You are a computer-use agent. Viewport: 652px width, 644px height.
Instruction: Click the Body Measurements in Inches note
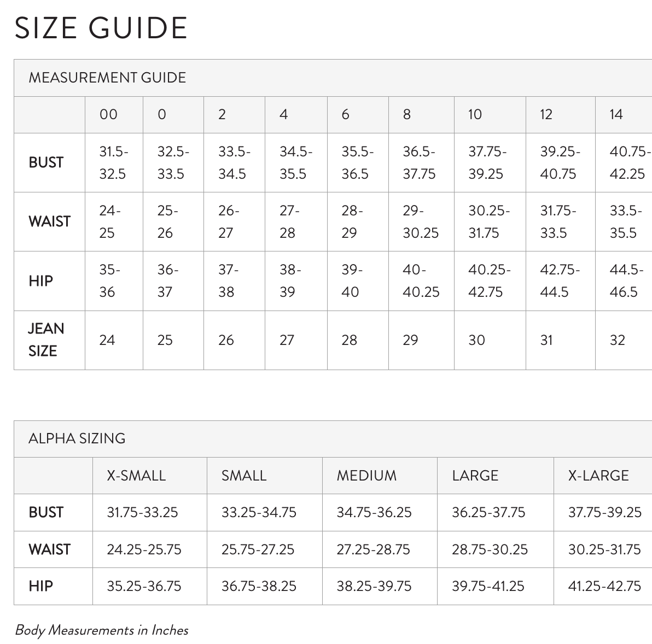point(102,630)
